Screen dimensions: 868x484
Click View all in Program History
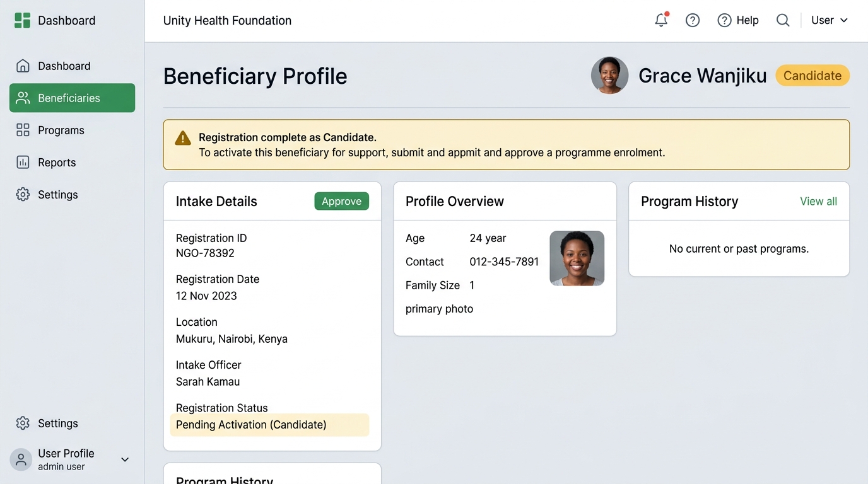point(818,202)
